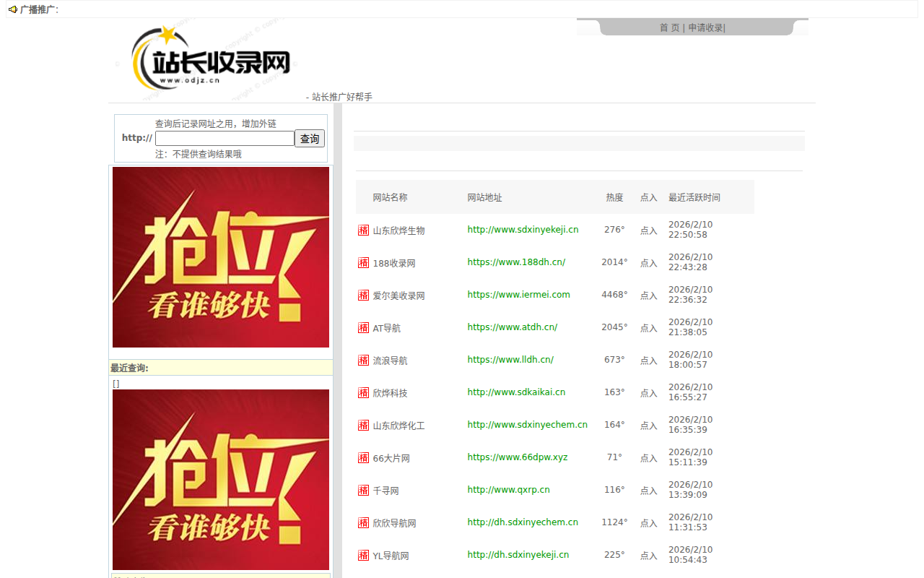Click the 精 badge beside 山东欣烨生物
Screen dimensions: 924x578
pyautogui.click(x=363, y=230)
